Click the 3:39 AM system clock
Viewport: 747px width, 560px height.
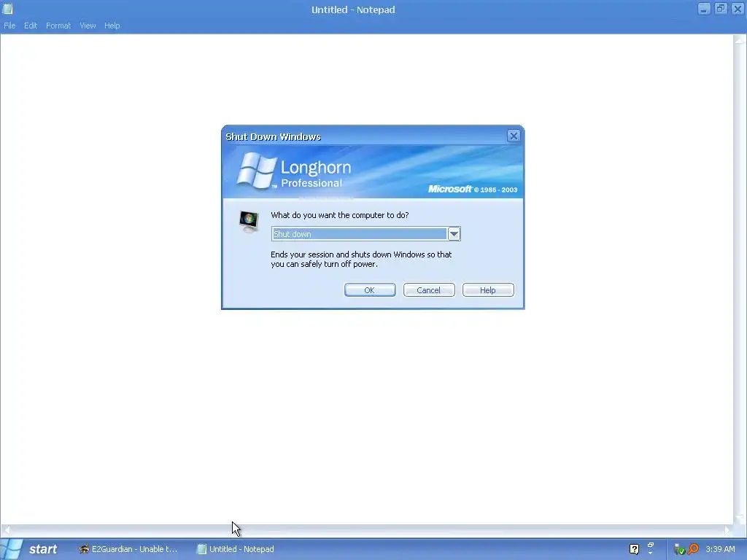coord(720,549)
